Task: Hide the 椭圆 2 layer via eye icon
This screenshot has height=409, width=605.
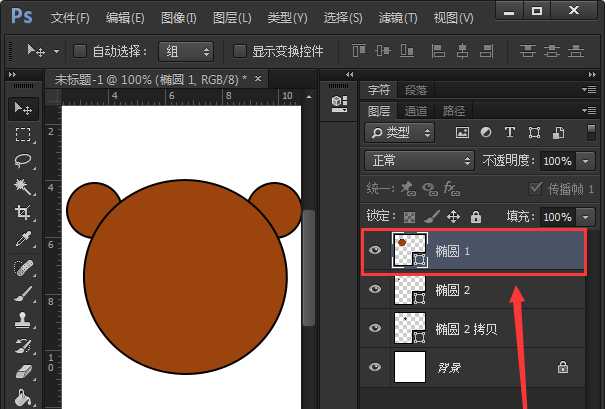Action: coord(375,289)
